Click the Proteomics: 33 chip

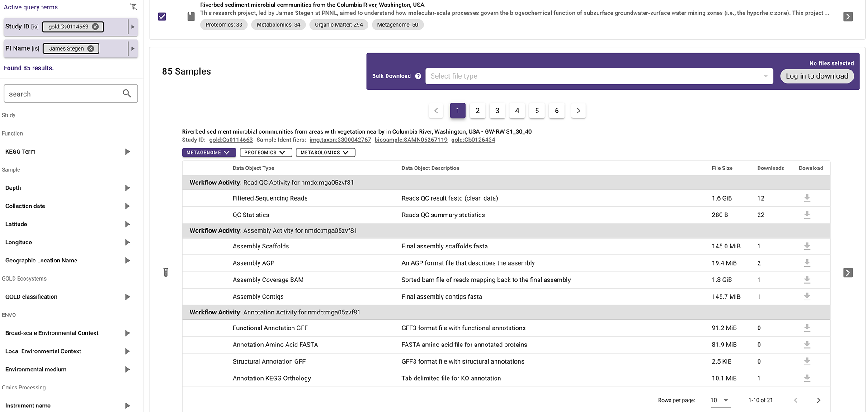coord(224,25)
